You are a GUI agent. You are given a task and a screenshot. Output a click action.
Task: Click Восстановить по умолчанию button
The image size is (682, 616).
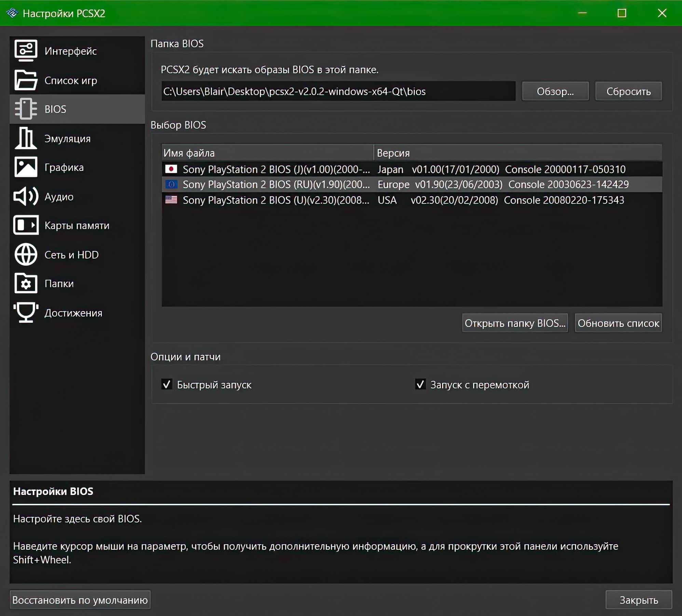coord(80,600)
